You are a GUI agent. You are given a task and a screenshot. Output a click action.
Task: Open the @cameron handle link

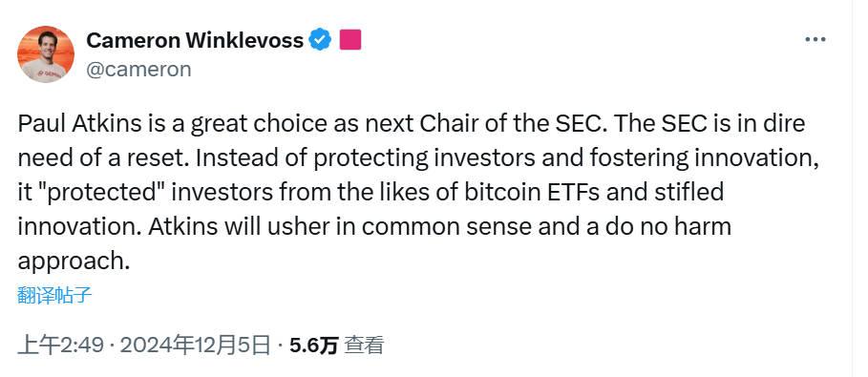coord(139,70)
